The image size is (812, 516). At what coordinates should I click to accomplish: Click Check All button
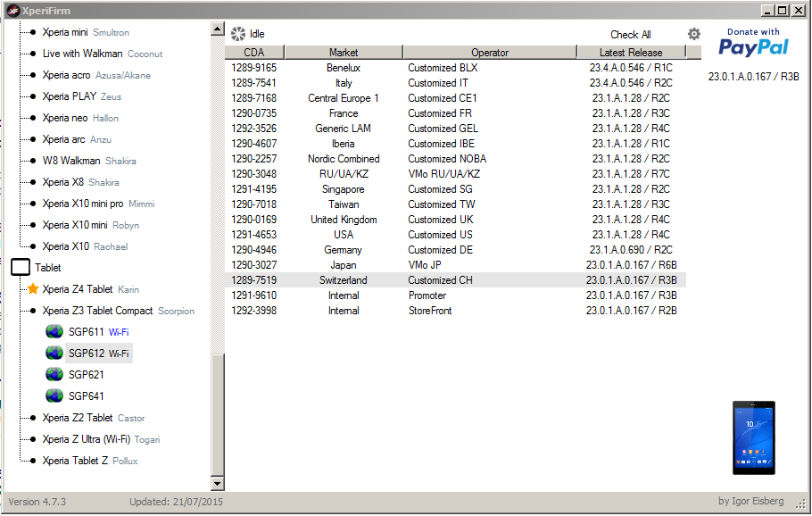(x=630, y=35)
